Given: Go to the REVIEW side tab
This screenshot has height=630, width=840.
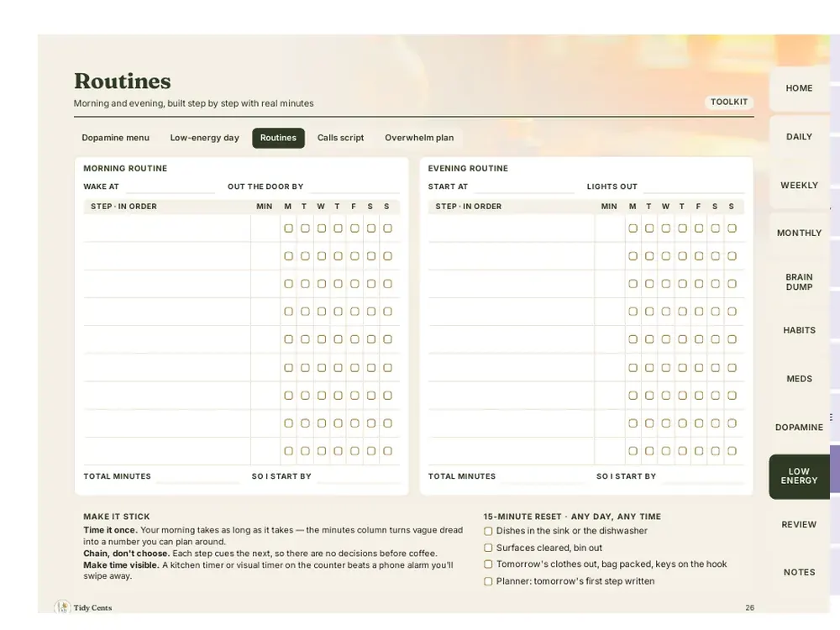Looking at the screenshot, I should [800, 524].
